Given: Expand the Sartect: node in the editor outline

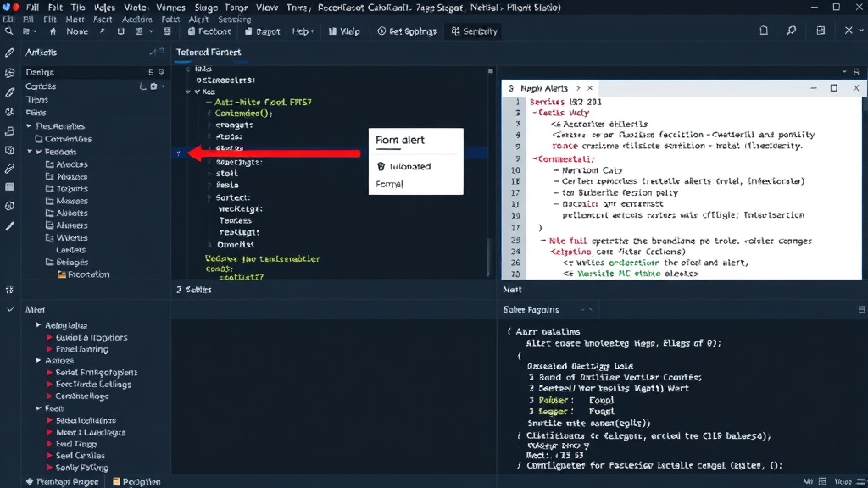Looking at the screenshot, I should (x=209, y=197).
